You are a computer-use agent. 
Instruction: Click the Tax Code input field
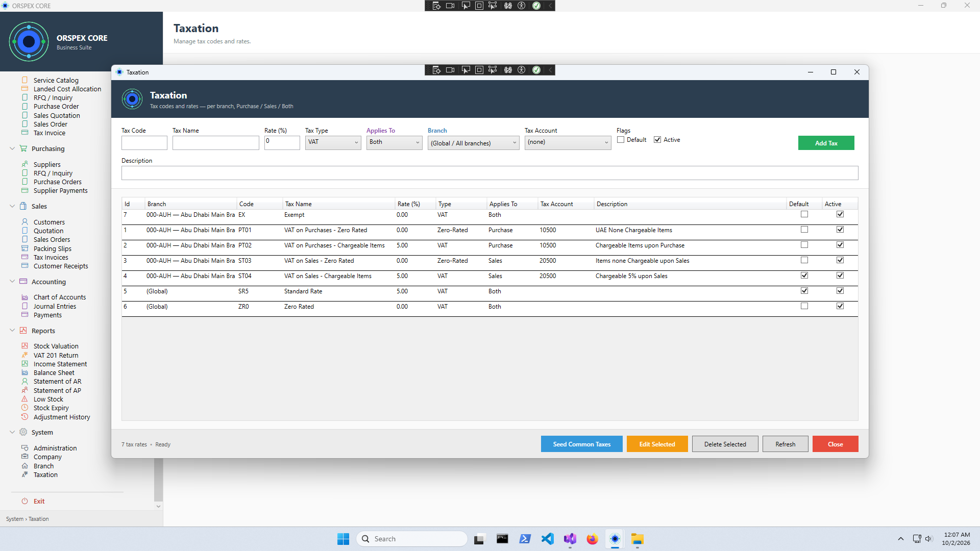[144, 143]
